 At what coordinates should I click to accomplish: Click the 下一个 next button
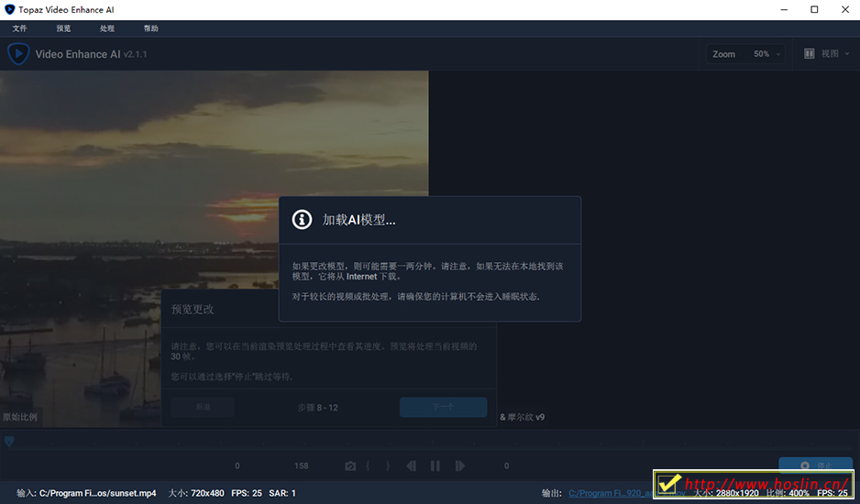pyautogui.click(x=443, y=407)
